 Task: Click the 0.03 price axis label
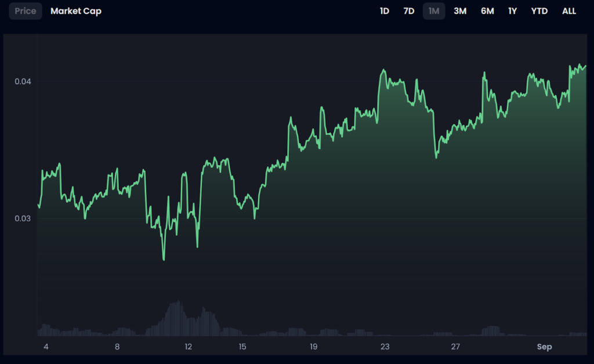[23, 219]
